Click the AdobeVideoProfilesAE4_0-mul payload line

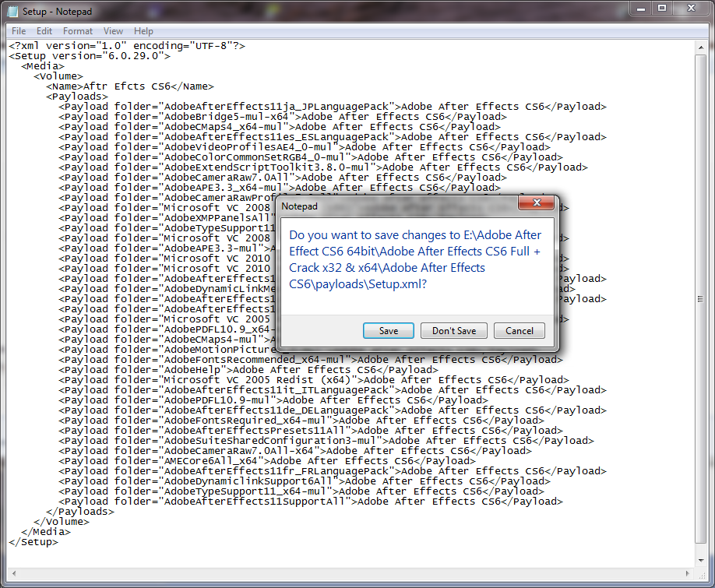pyautogui.click(x=305, y=146)
